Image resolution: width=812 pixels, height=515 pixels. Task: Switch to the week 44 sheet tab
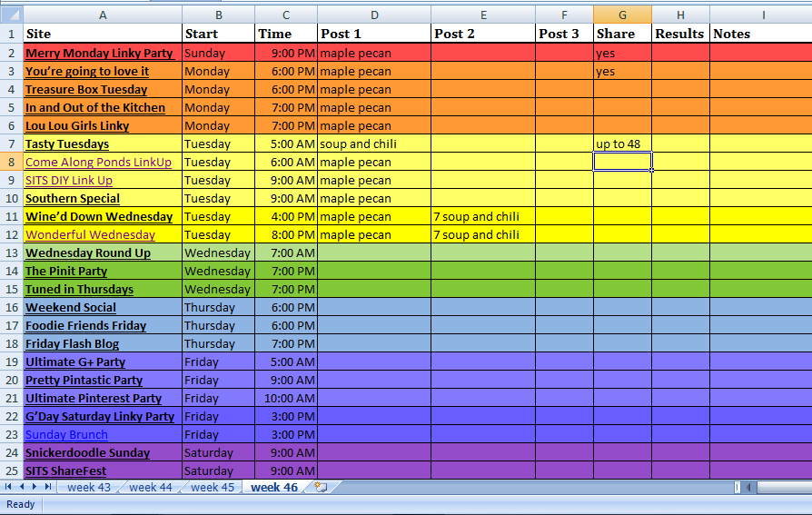click(x=151, y=487)
